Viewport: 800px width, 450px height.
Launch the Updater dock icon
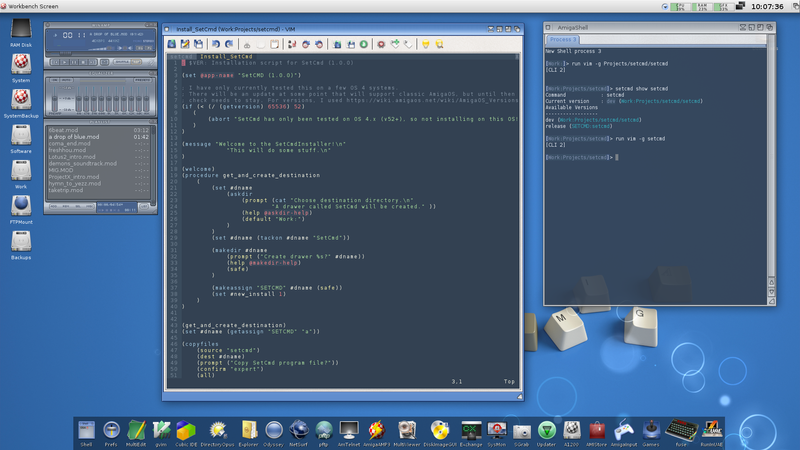(546, 428)
